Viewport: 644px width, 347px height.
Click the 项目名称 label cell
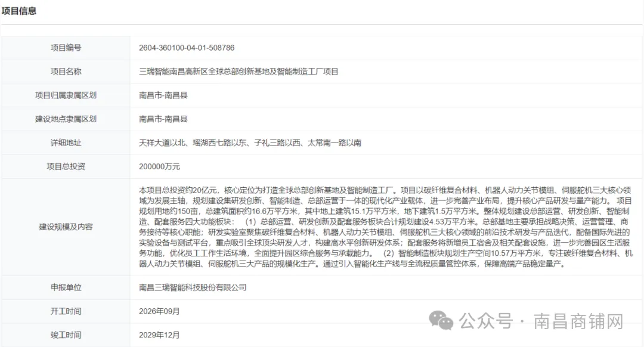pyautogui.click(x=66, y=72)
